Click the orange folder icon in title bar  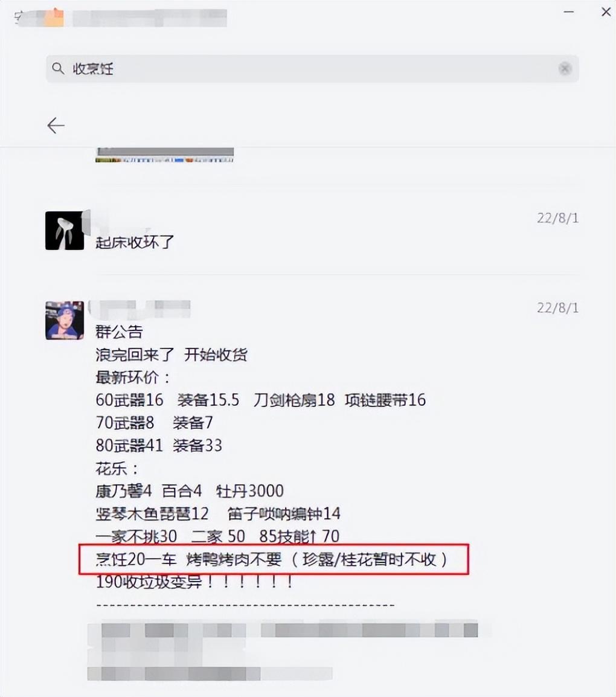click(54, 18)
